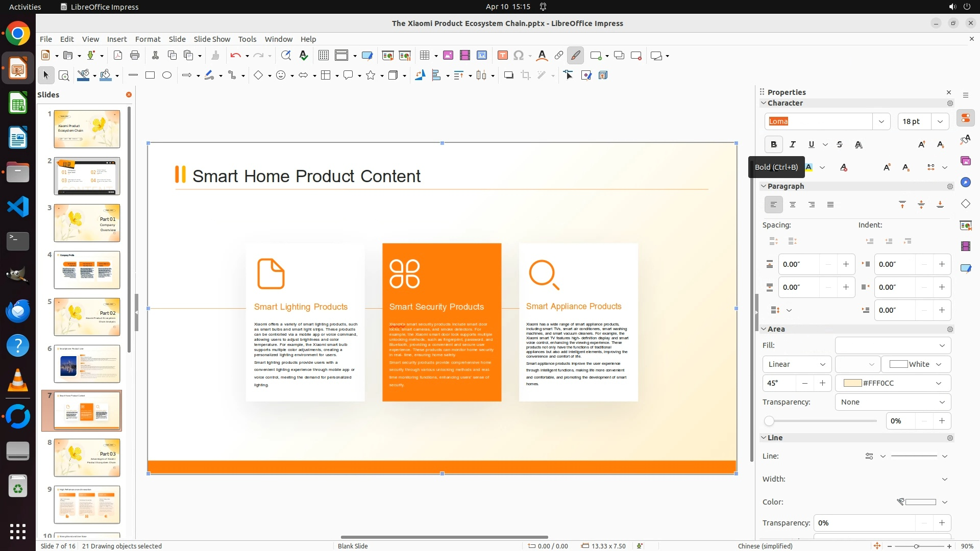This screenshot has width=980, height=551.
Task: Collapse the Paragraph section in Properties
Action: pyautogui.click(x=764, y=186)
